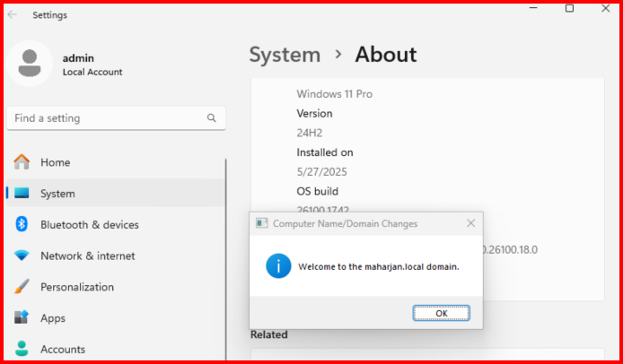
Task: Click the Installed on label
Action: [325, 152]
